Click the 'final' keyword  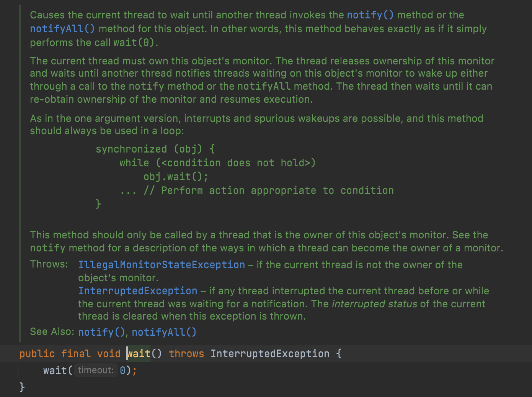(x=76, y=353)
